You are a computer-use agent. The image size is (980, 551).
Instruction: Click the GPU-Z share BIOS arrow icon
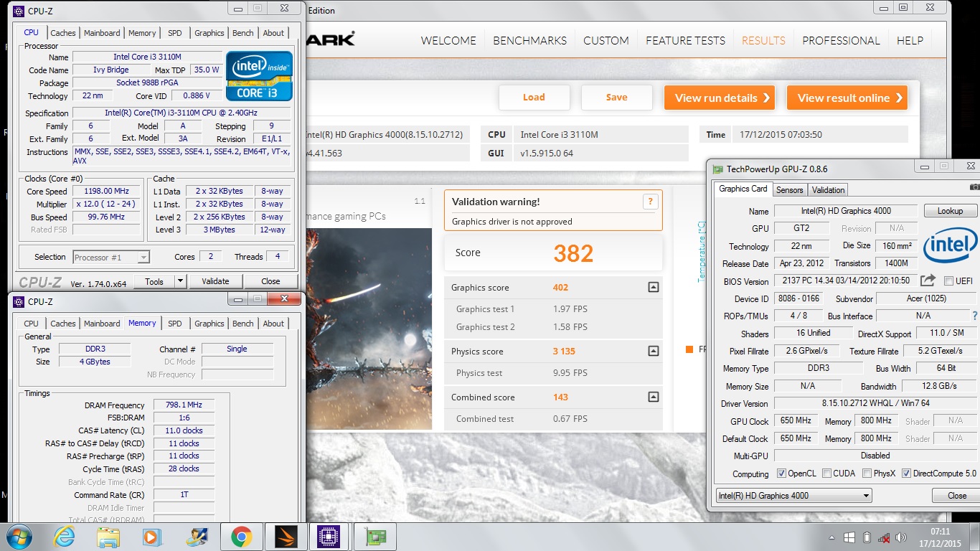pyautogui.click(x=928, y=281)
